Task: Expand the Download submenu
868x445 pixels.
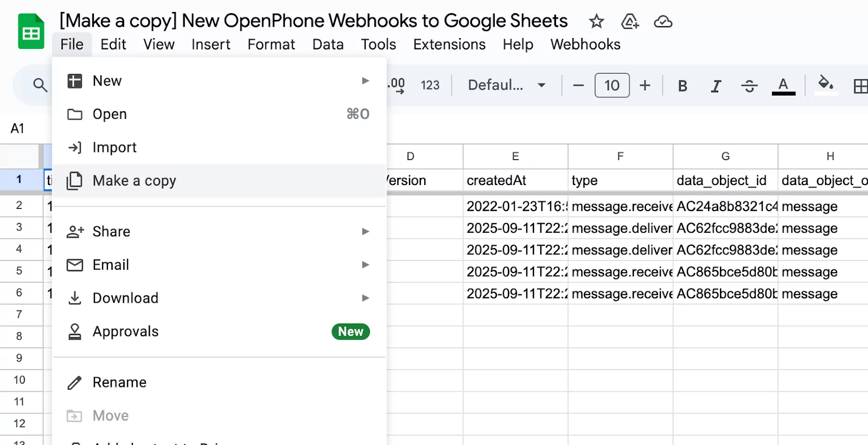Action: pos(219,298)
